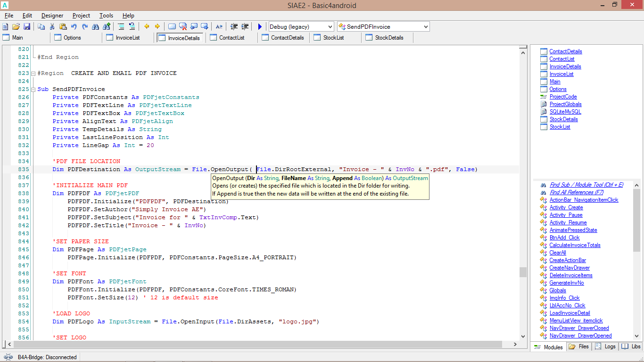Screen dimensions: 644x362
Task: Collapse the Sub SendPDFInvoice code block
Action: click(x=33, y=90)
